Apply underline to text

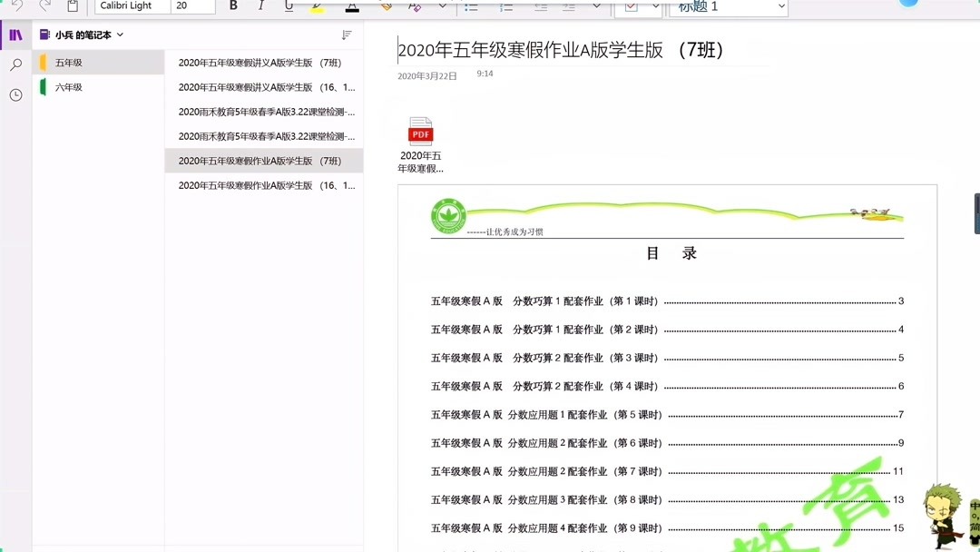[288, 5]
